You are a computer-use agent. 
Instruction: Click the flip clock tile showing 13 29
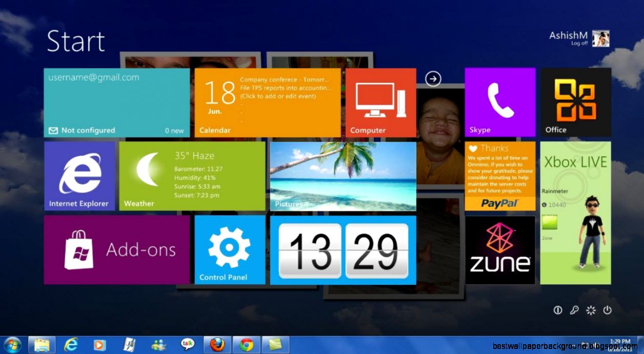click(x=343, y=250)
